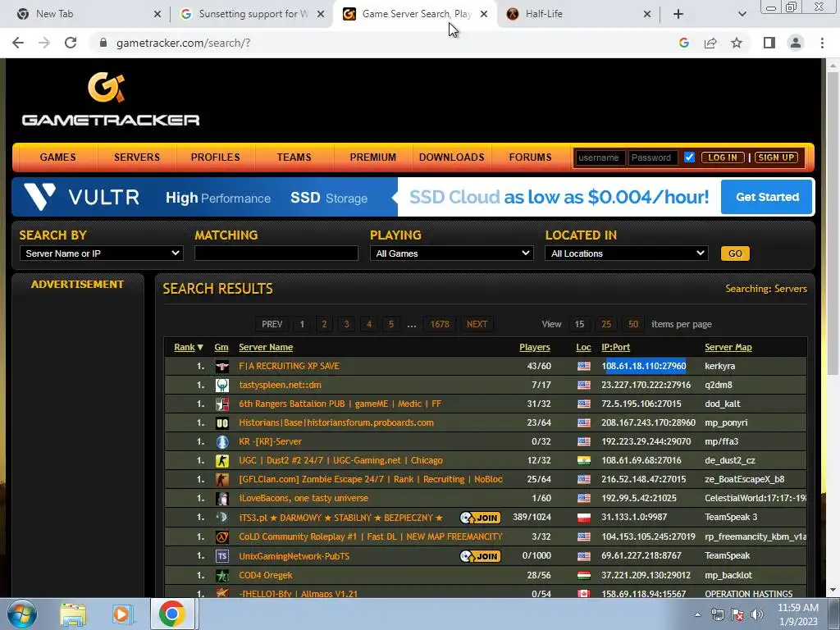The height and width of the screenshot is (630, 840).
Task: Click the game icon for 6th Rangers Battalion PUB
Action: click(x=221, y=404)
